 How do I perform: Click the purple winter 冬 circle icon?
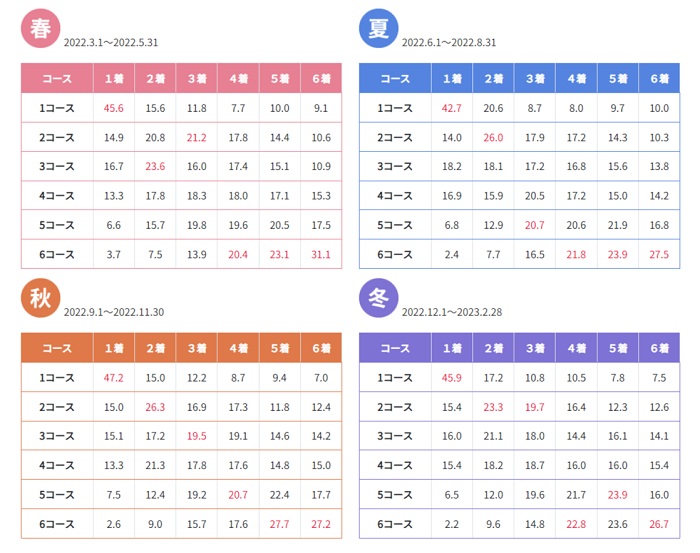(378, 298)
